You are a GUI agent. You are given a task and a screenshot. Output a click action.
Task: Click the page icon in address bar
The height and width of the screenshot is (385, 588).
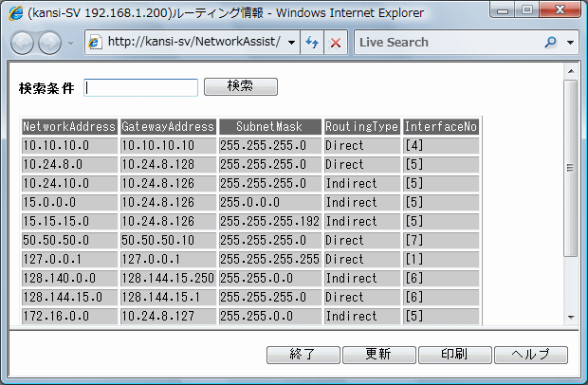[x=95, y=43]
